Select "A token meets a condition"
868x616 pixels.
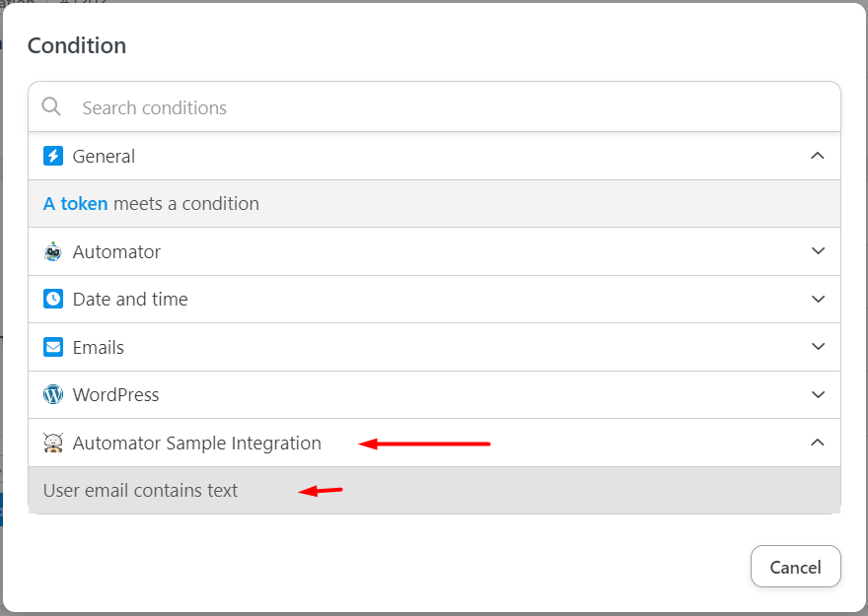pyautogui.click(x=187, y=204)
